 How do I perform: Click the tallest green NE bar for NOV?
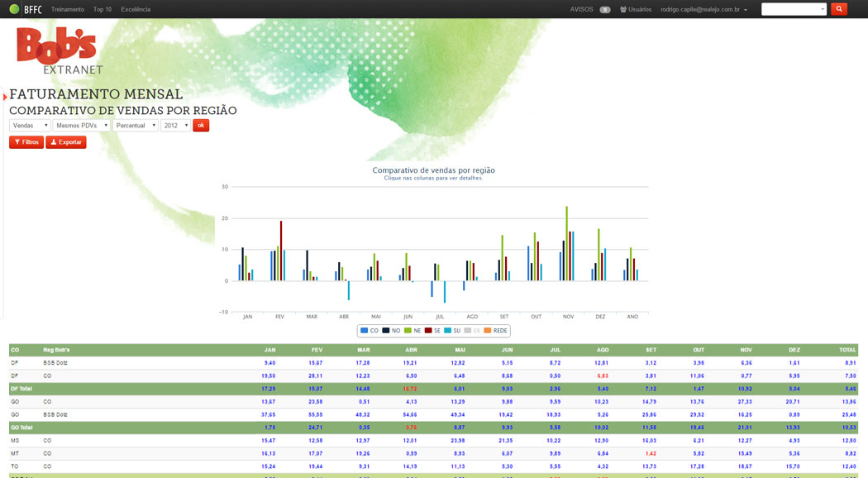tap(566, 244)
